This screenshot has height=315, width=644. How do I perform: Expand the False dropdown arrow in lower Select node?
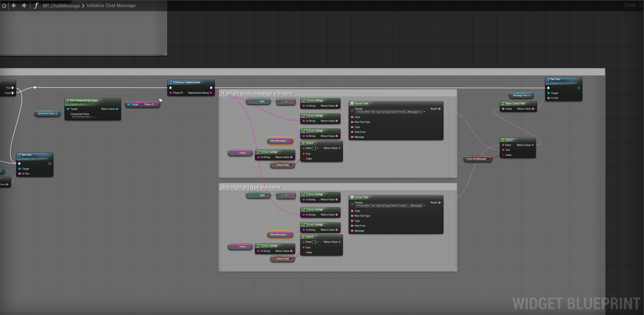pos(318,242)
